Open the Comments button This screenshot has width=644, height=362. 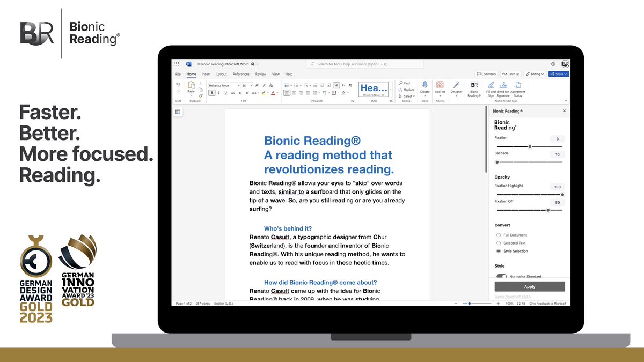point(486,74)
